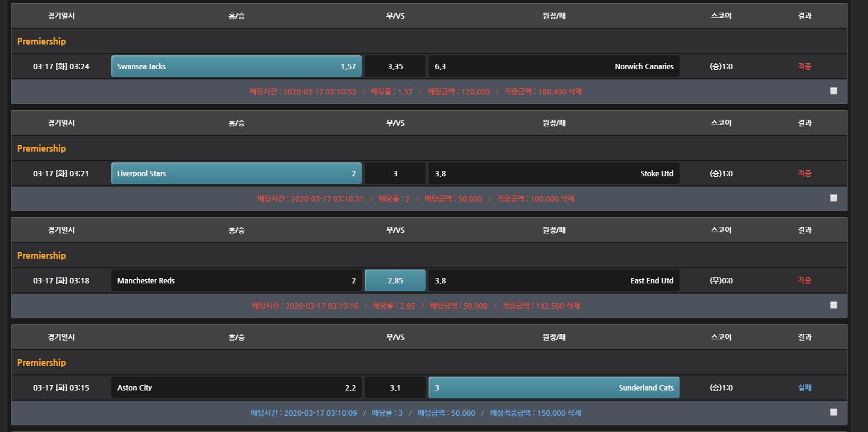Check the box for the Manchester Reds bet
This screenshot has height=432, width=868.
pos(833,305)
